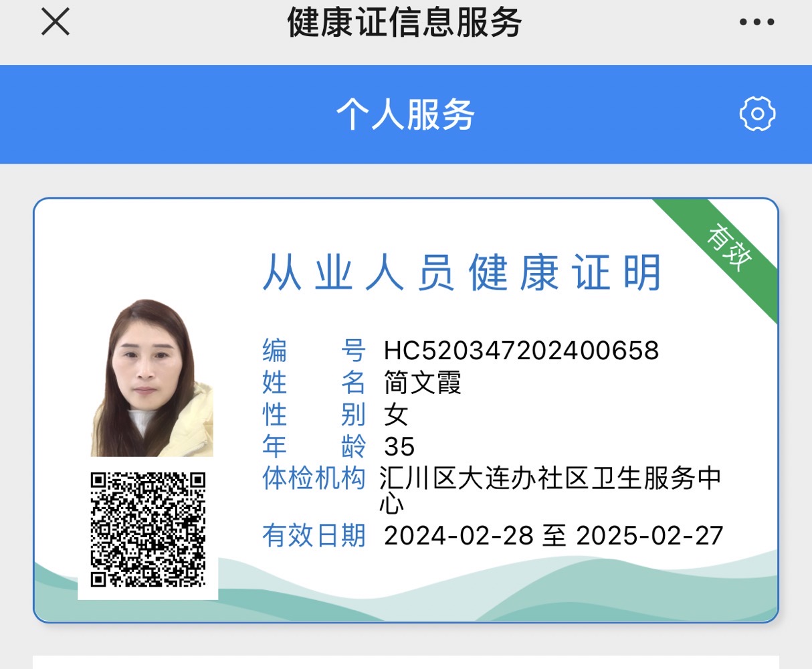The image size is (812, 669).
Task: Tap the name value 简文霞
Action: pos(423,383)
